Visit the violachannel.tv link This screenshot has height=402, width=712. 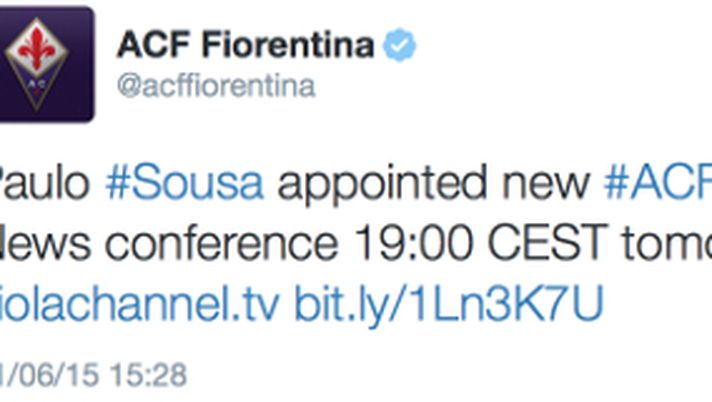[x=142, y=305]
